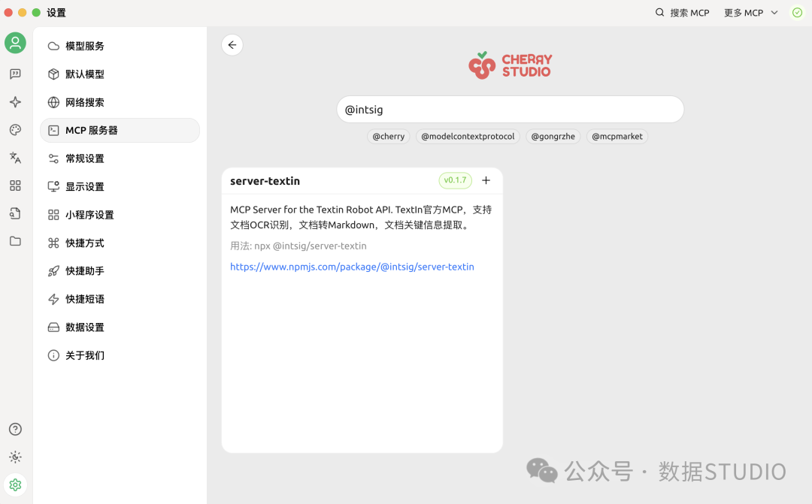Open the mini apps grid sidebar icon
The image size is (812, 504).
tap(16, 186)
